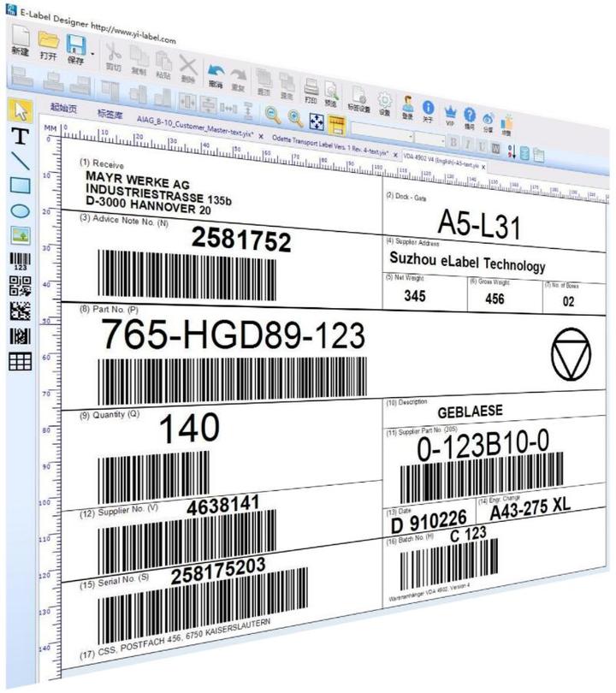The image size is (616, 693).
Task: Open the AIAG_B-10_Customer_Master-text.yix tab
Action: pyautogui.click(x=195, y=127)
